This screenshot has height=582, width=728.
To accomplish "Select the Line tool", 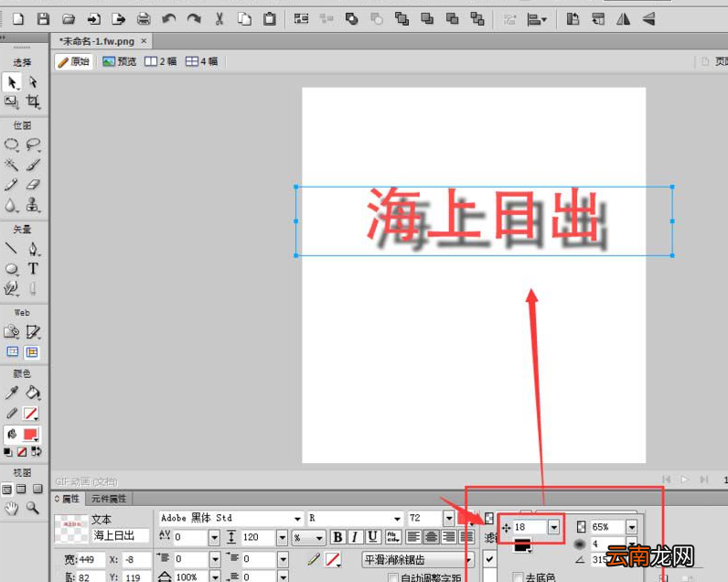I will (12, 249).
